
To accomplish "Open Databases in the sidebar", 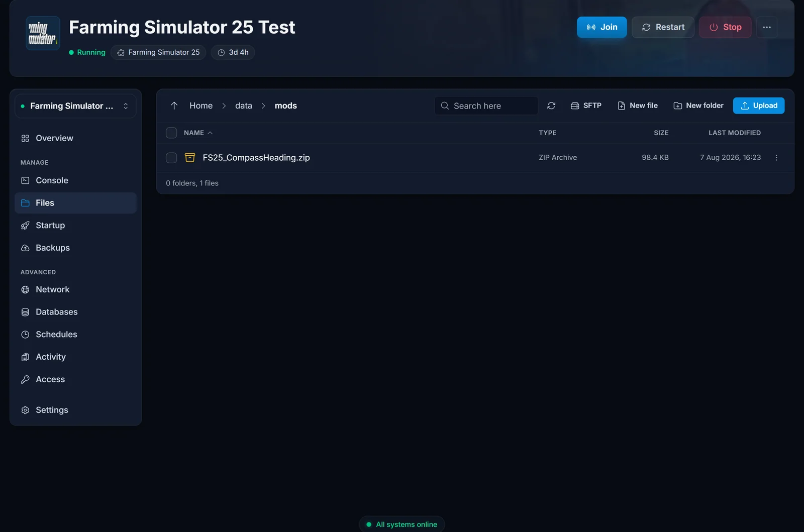I will pos(75,312).
